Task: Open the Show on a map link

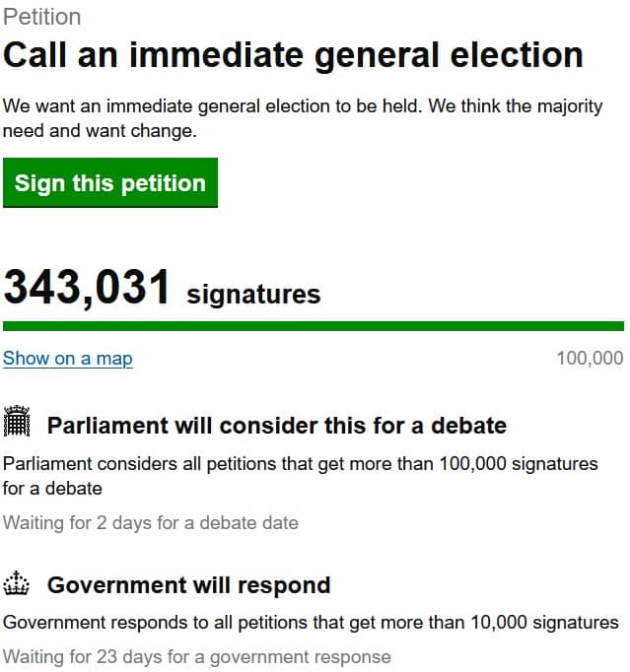Action: tap(68, 359)
